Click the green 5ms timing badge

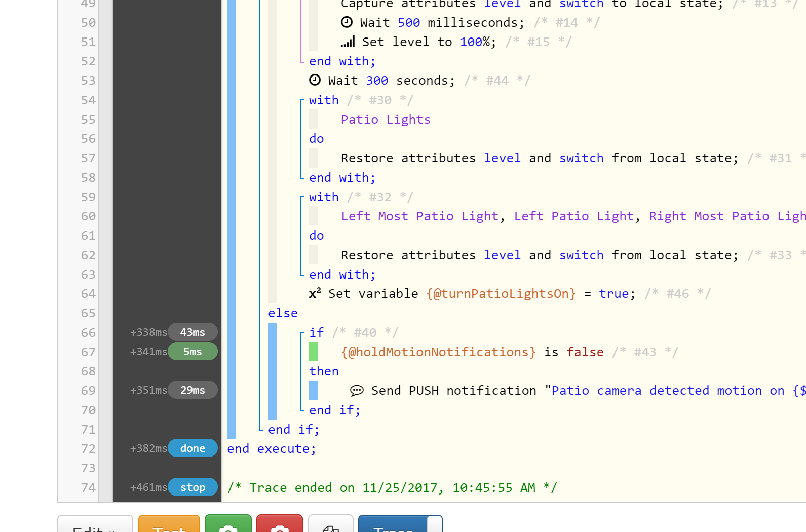(x=193, y=352)
